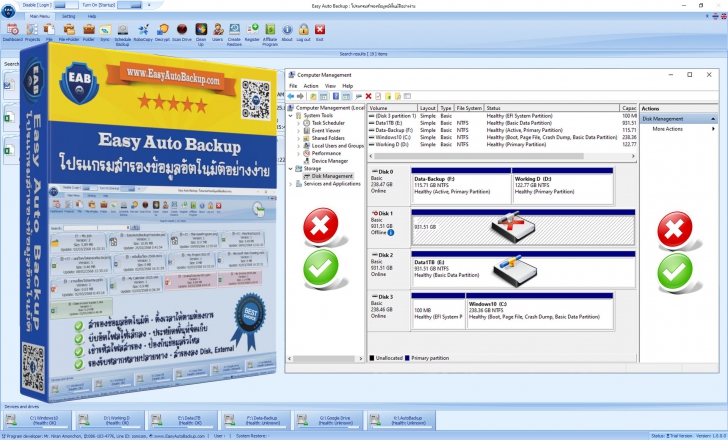Open Computer Management Action menu
728x440 pixels.
[x=311, y=86]
